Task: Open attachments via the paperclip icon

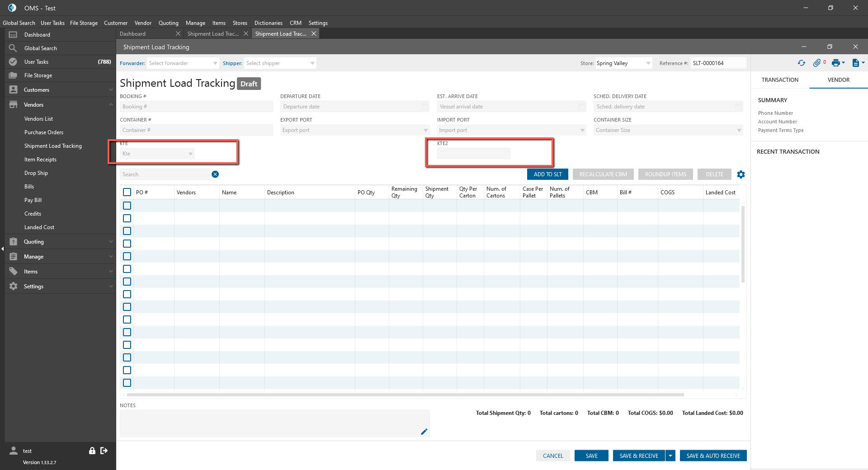Action: [816, 63]
